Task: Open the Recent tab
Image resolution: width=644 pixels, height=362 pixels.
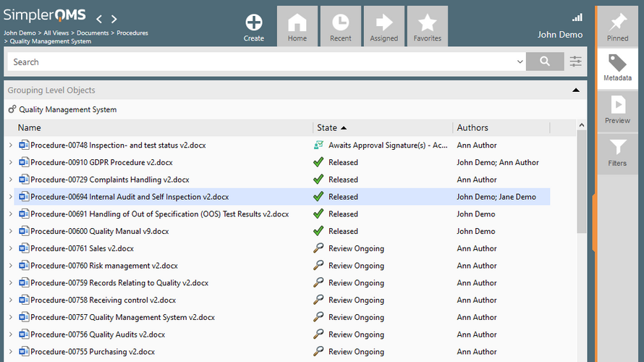Action: (340, 26)
